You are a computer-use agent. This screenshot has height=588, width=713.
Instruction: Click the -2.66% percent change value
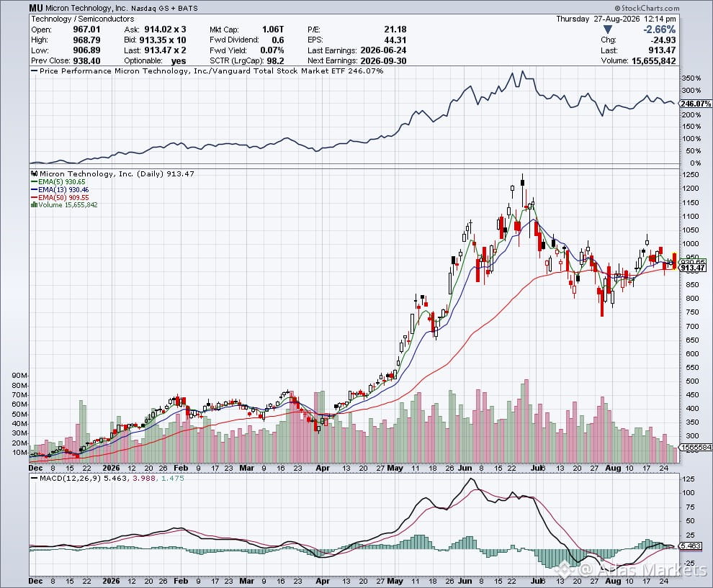pos(659,30)
